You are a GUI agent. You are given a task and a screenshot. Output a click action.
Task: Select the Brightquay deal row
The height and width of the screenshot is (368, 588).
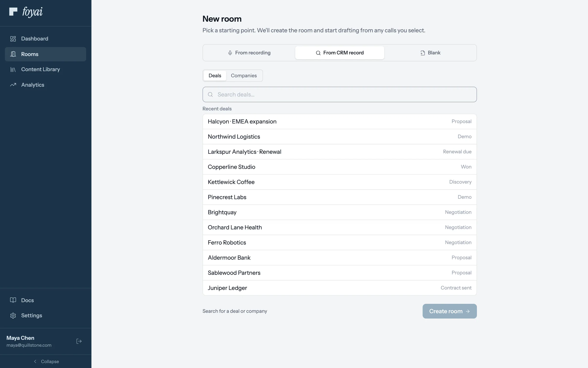coord(340,212)
